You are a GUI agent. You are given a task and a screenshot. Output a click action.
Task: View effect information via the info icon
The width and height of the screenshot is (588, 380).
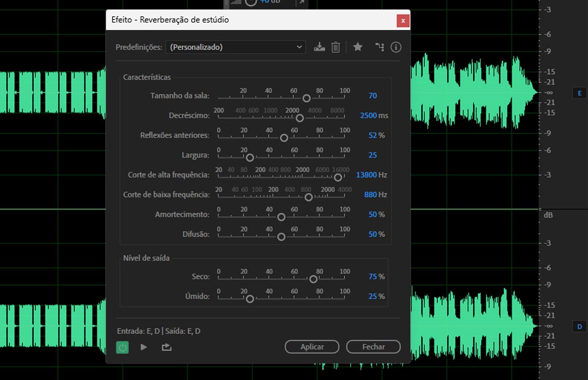pos(395,47)
